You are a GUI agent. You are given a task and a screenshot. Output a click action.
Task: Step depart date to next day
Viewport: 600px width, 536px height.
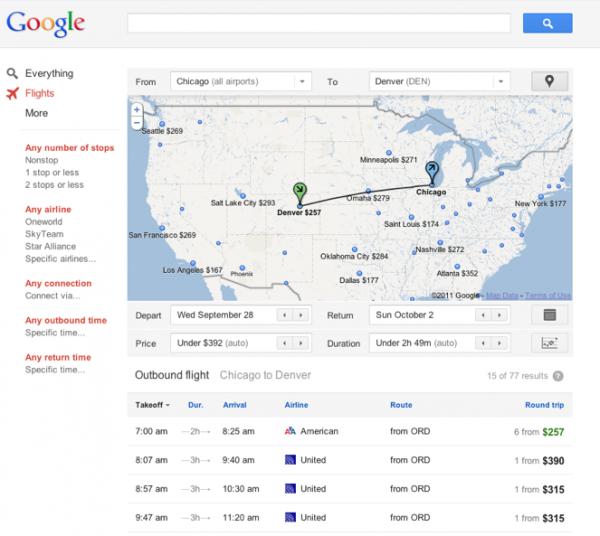click(x=301, y=315)
